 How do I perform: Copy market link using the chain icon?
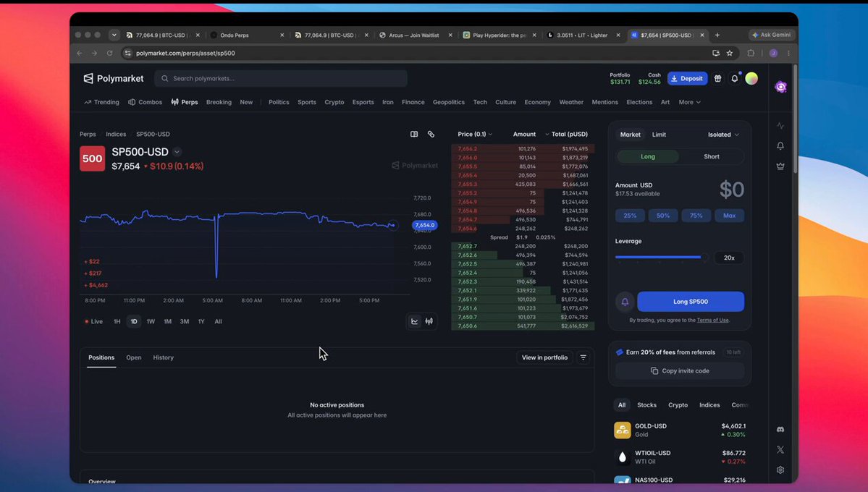(x=431, y=134)
